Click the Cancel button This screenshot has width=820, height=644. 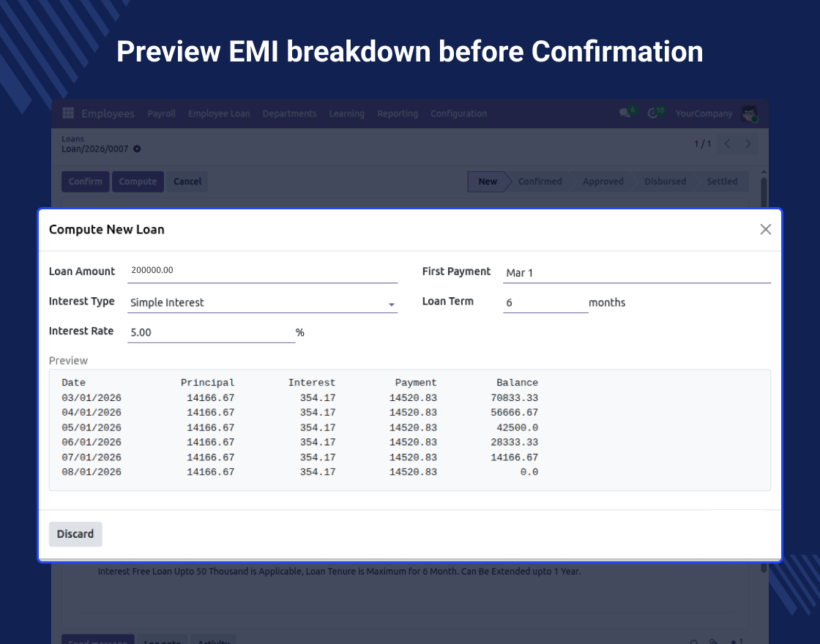pos(187,181)
